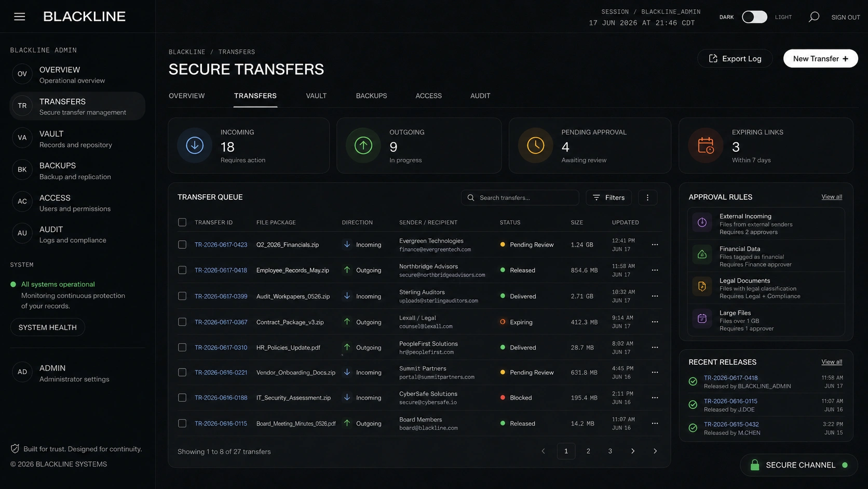This screenshot has width=868, height=489.
Task: Switch to the Vault tab
Action: click(x=316, y=96)
